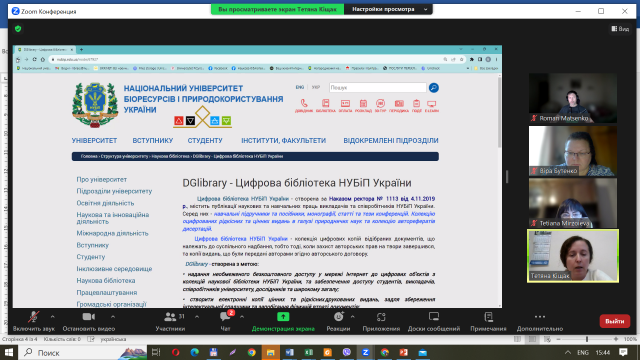Viewport: 640px width, 360px height.
Task: Open Приложения apps
Action: (x=381, y=321)
